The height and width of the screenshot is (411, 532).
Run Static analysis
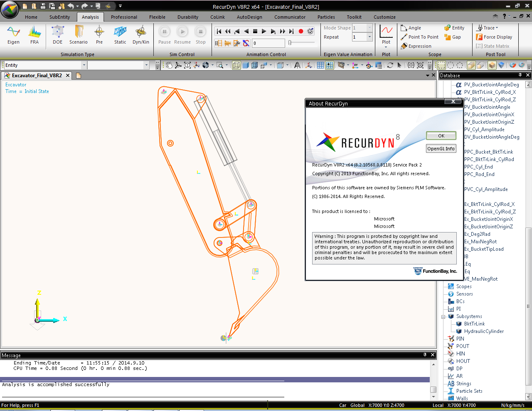click(x=120, y=35)
